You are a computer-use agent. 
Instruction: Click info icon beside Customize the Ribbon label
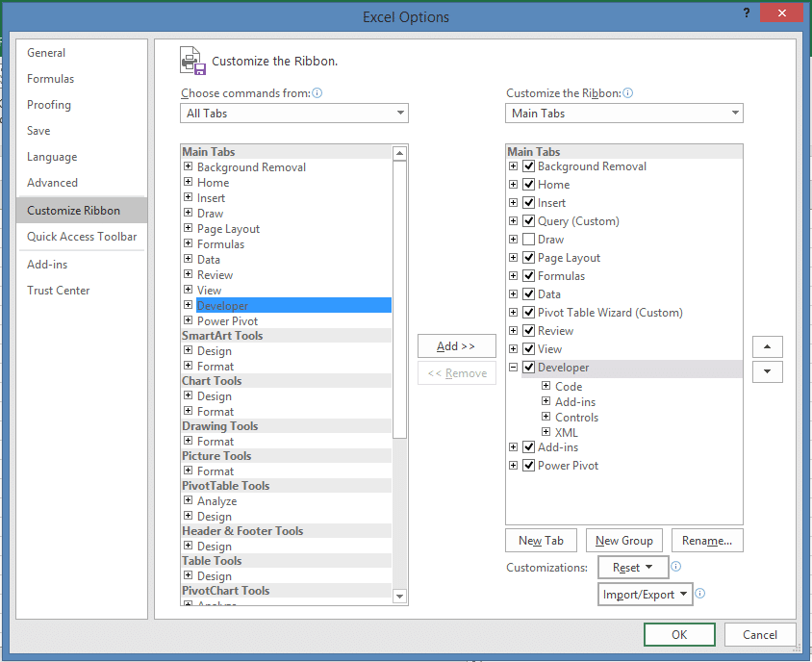pos(626,92)
